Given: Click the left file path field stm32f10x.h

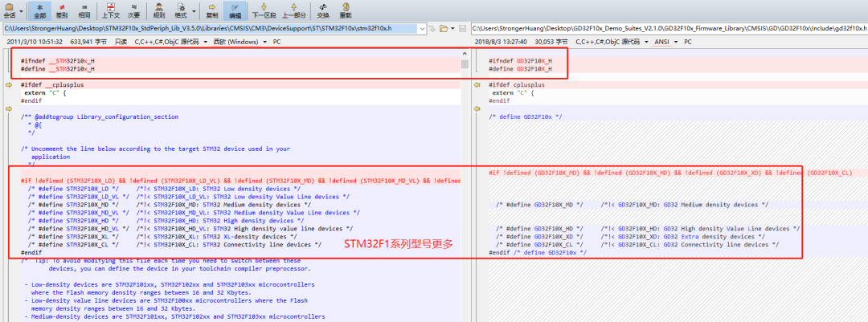Looking at the screenshot, I should click(211, 27).
